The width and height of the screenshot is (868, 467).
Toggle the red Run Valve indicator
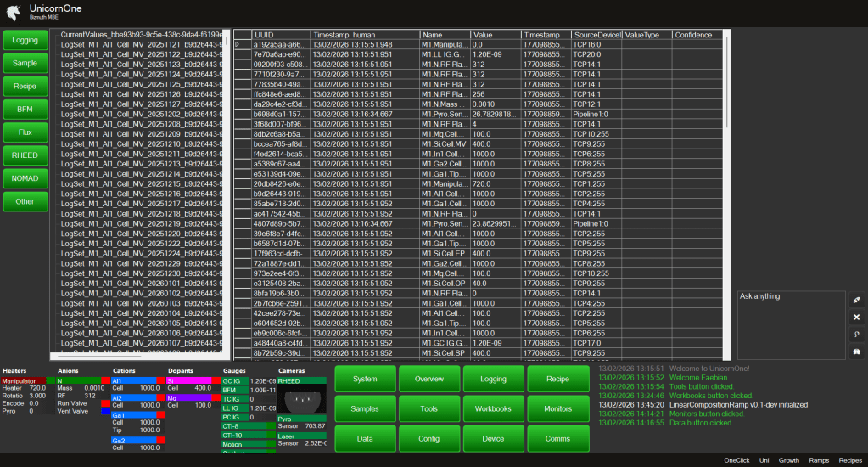[x=106, y=403]
